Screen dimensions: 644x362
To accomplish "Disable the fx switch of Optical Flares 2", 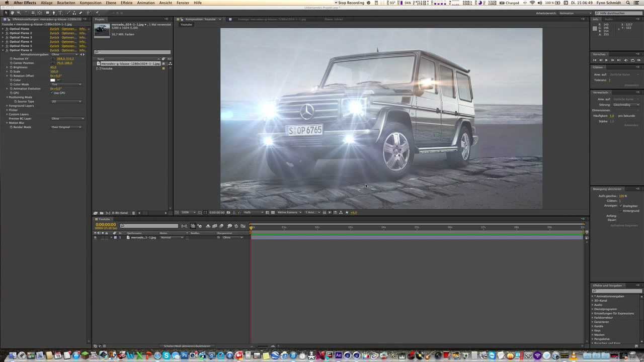I will click(x=7, y=33).
